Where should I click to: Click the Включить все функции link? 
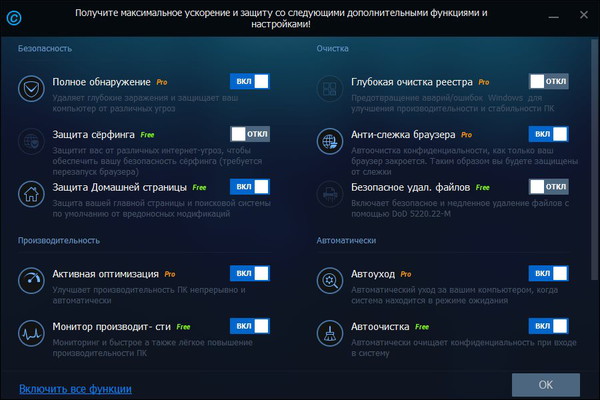(x=75, y=388)
